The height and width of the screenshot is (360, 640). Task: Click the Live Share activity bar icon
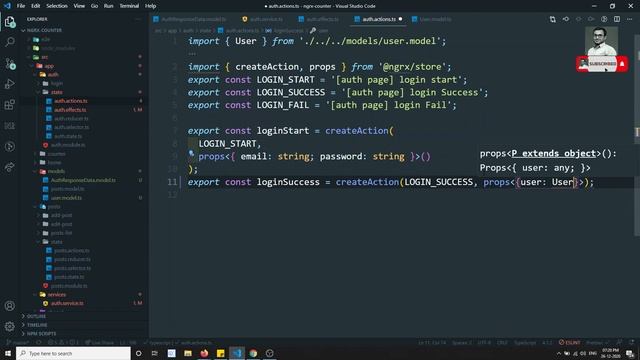[10, 167]
